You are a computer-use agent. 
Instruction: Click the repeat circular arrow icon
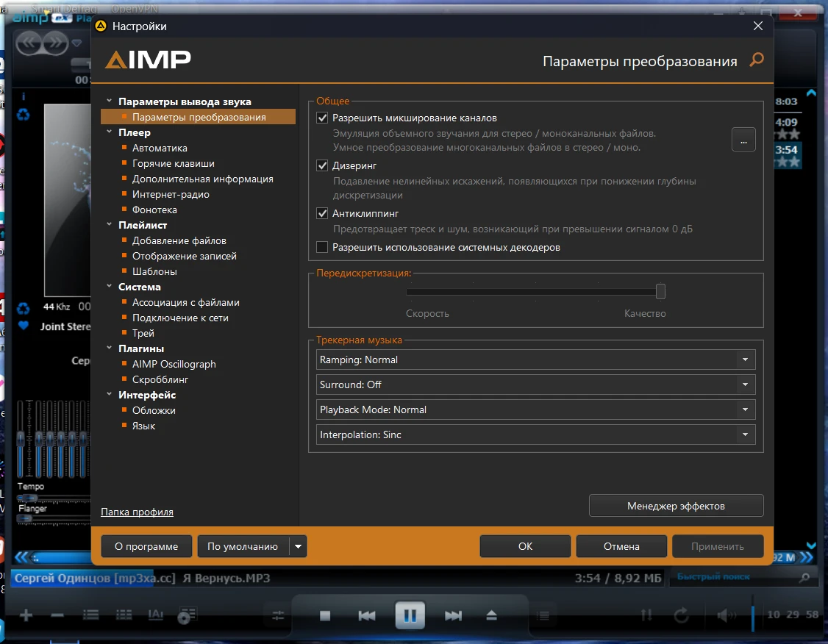coord(681,615)
